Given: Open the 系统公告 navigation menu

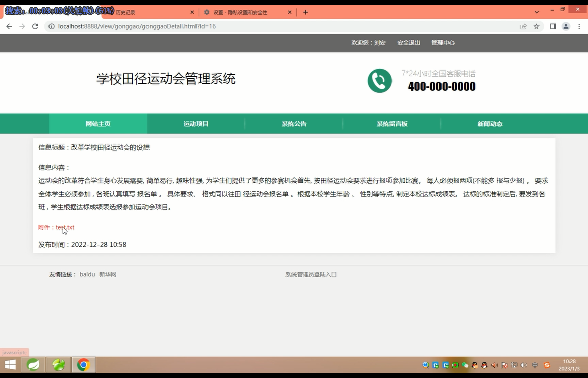Looking at the screenshot, I should click(x=293, y=123).
